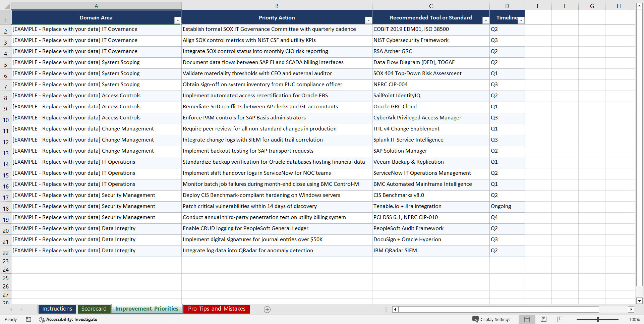The image size is (644, 324).
Task: Add a new worksheet with the plus icon
Action: coord(267,309)
